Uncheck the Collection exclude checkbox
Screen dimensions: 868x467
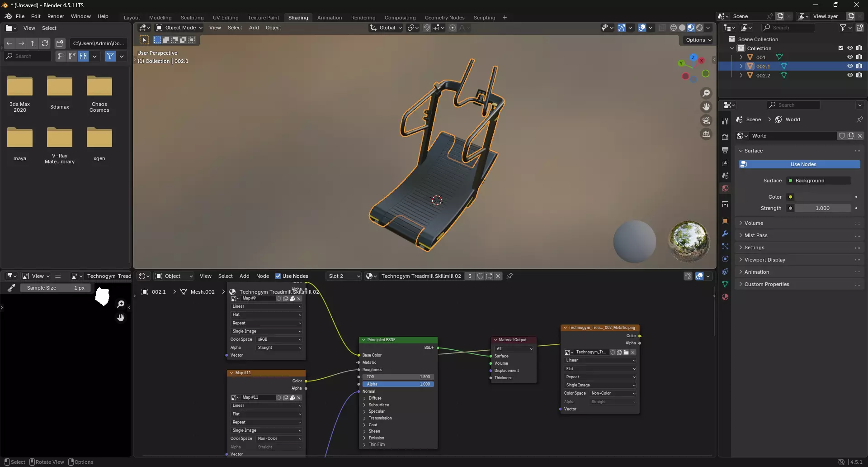841,48
